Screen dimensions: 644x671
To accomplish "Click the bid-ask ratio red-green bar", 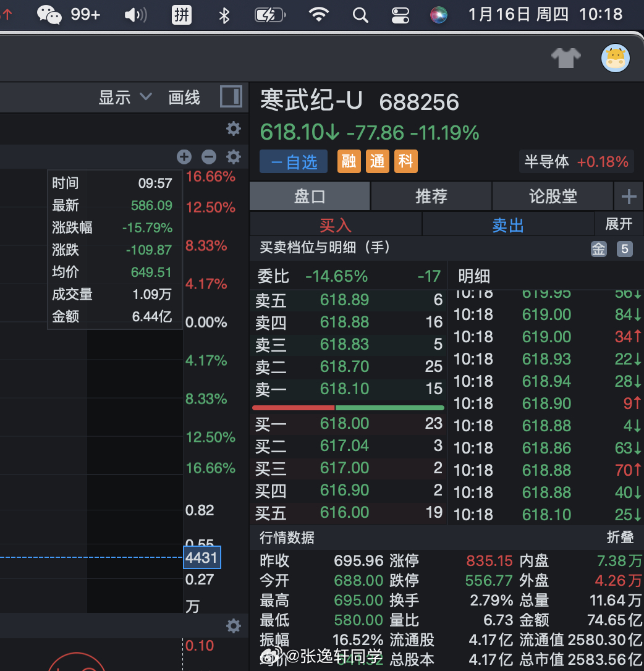I will click(x=348, y=408).
